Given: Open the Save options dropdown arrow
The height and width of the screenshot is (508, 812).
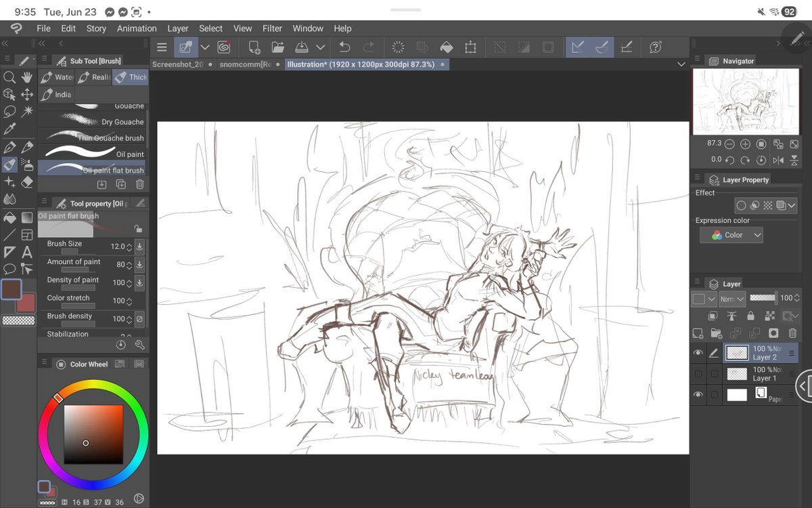Looking at the screenshot, I should coord(321,47).
